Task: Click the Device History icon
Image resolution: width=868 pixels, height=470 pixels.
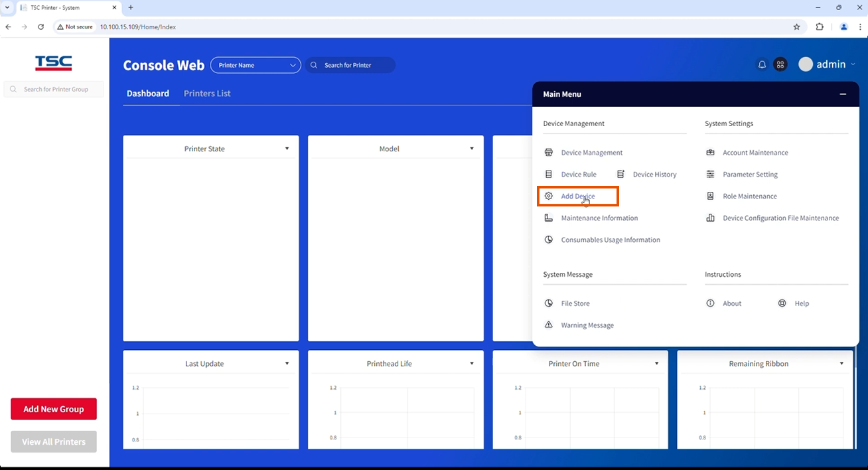Action: pos(620,175)
